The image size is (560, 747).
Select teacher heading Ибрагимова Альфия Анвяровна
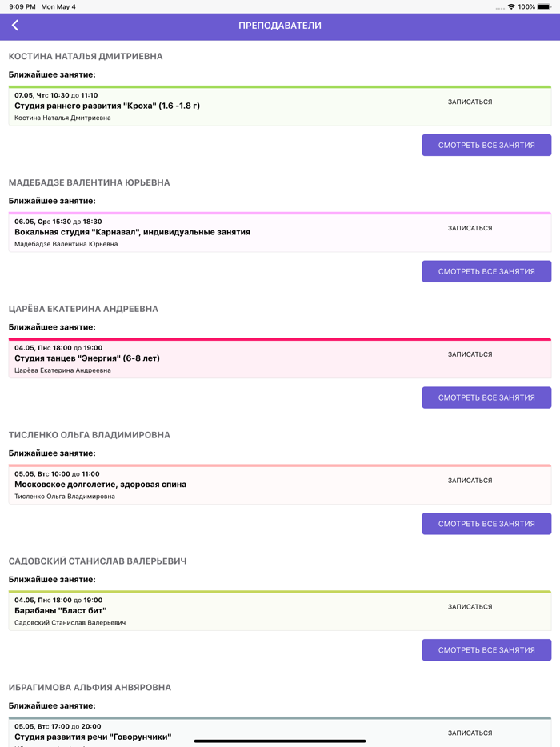90,688
